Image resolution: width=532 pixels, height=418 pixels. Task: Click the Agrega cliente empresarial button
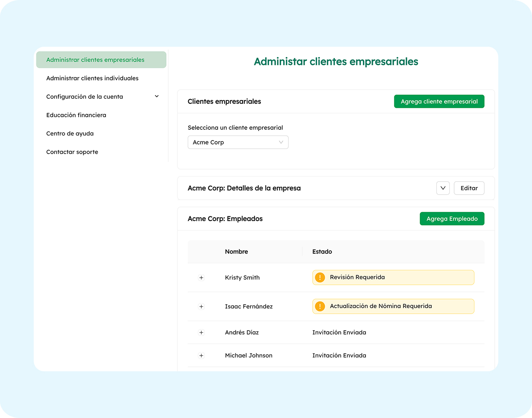(x=439, y=101)
